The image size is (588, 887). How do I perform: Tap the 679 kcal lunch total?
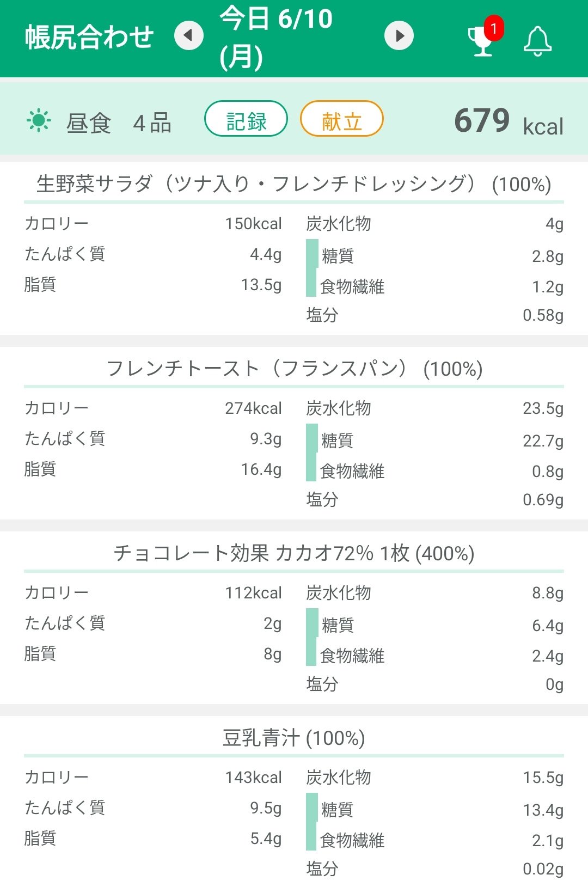(509, 121)
